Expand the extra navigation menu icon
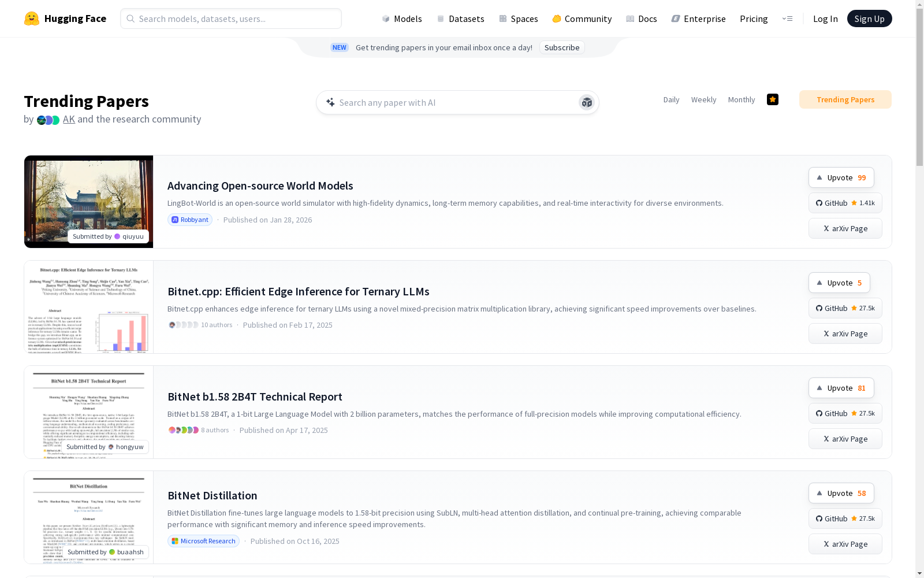The image size is (924, 578). click(x=787, y=18)
